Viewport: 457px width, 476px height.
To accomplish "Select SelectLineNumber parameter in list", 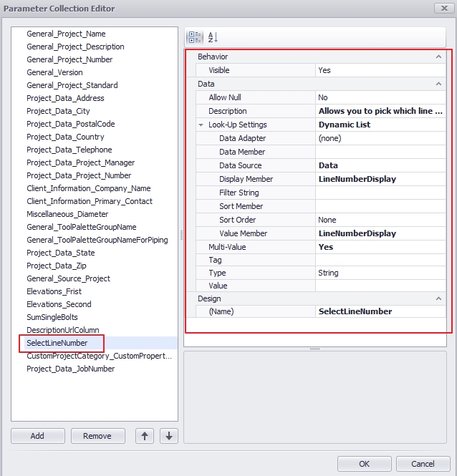I will click(57, 343).
